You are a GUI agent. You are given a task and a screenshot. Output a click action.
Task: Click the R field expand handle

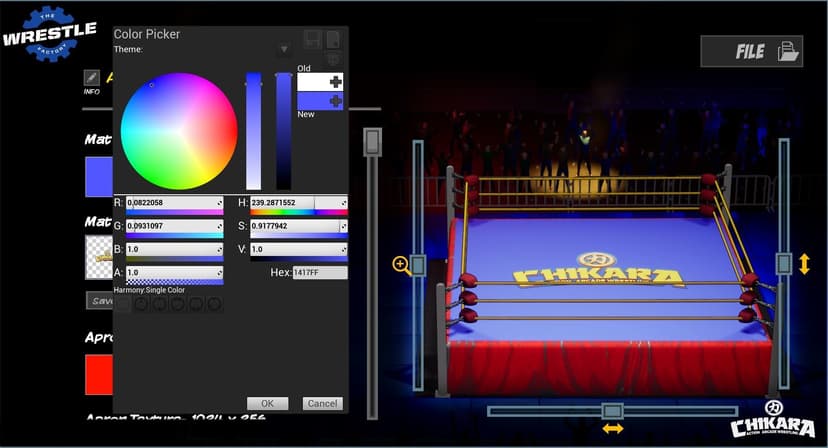[x=219, y=203]
